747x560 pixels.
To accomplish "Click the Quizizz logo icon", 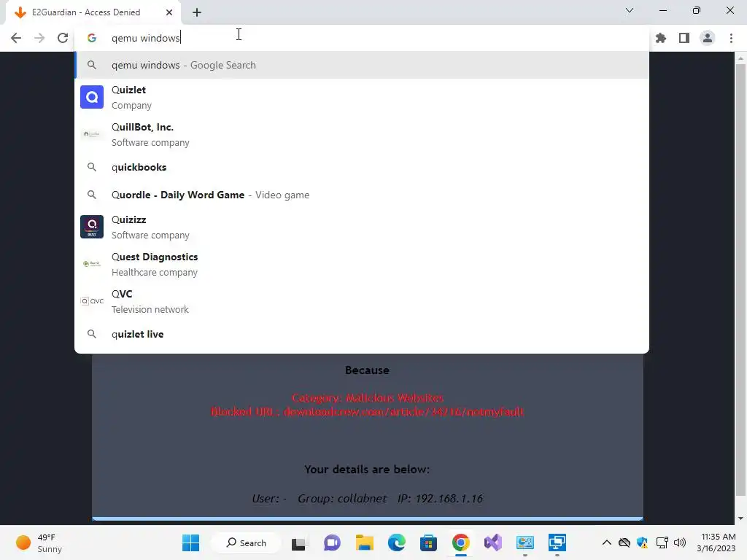I will (92, 227).
